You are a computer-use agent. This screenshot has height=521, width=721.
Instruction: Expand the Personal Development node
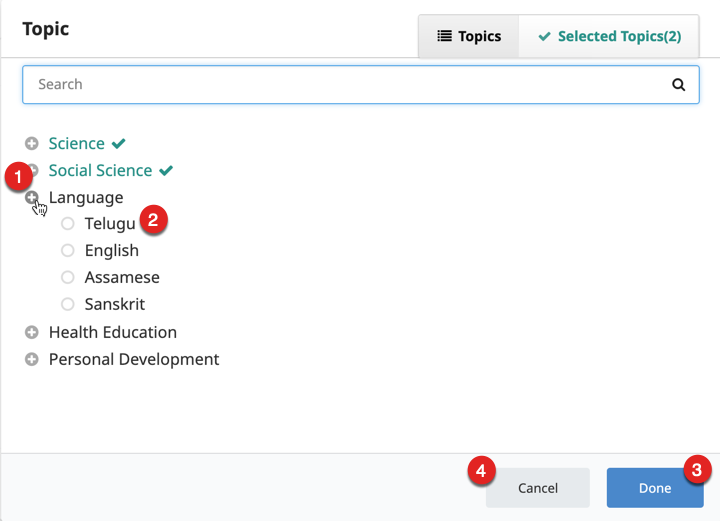tap(32, 359)
